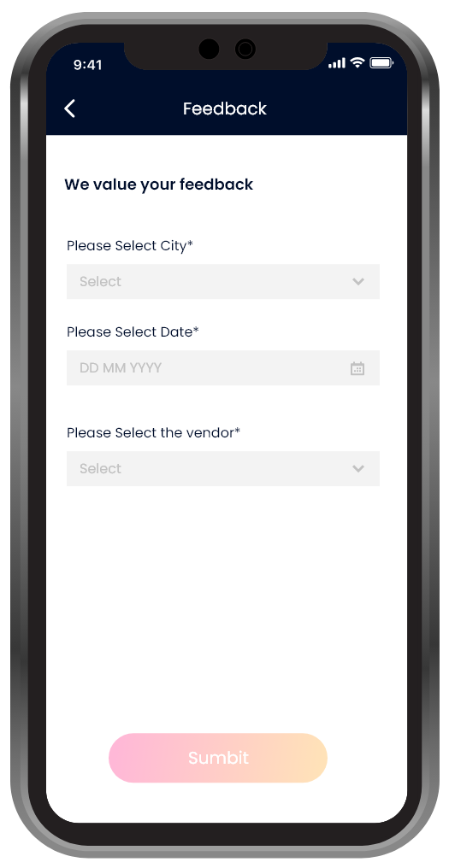Tap the left front camera dot
The width and height of the screenshot is (449, 868).
209,50
